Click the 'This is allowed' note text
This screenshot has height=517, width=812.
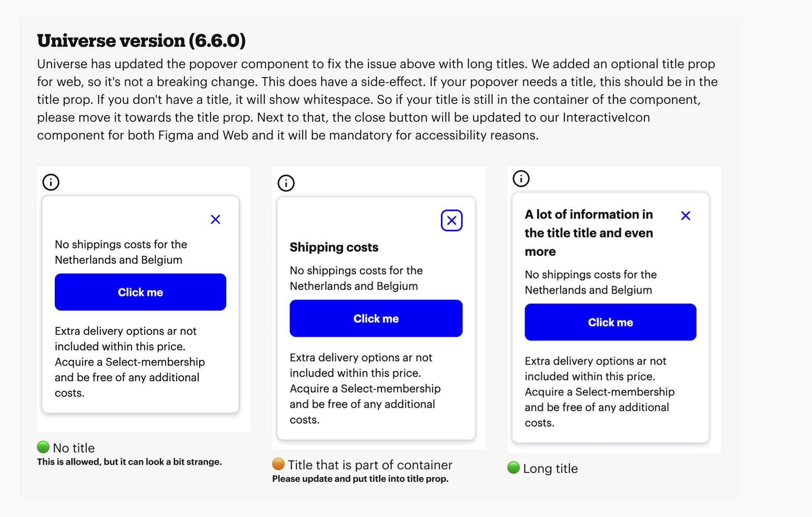point(129,462)
